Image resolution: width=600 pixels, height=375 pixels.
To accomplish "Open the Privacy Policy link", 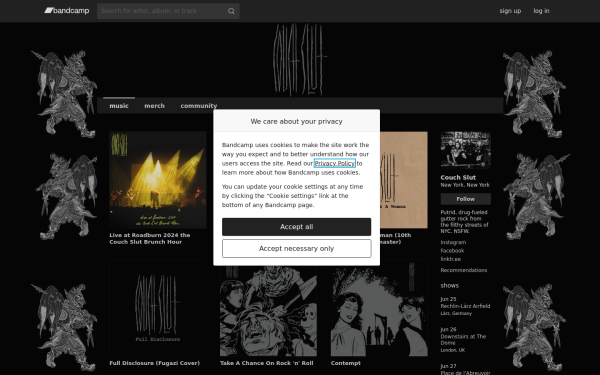I will pyautogui.click(x=334, y=163).
